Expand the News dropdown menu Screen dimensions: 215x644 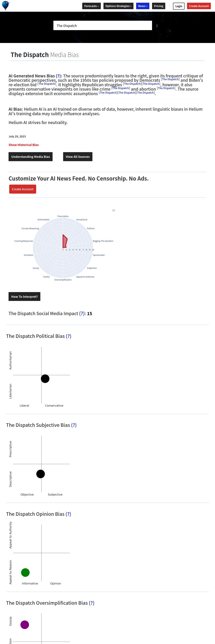[143, 6]
